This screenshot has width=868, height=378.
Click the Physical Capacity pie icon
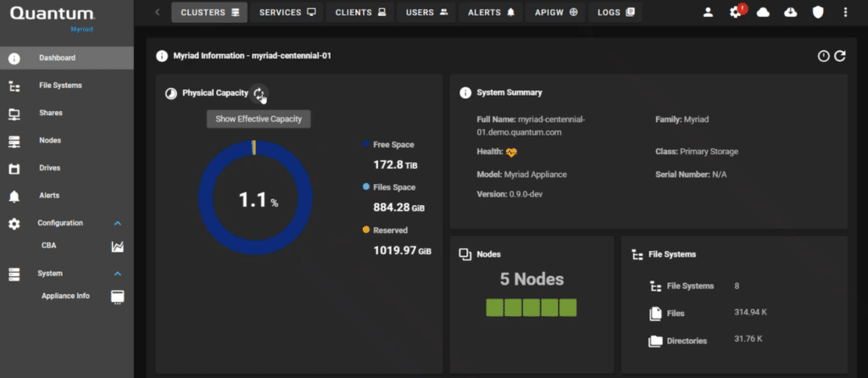(171, 93)
